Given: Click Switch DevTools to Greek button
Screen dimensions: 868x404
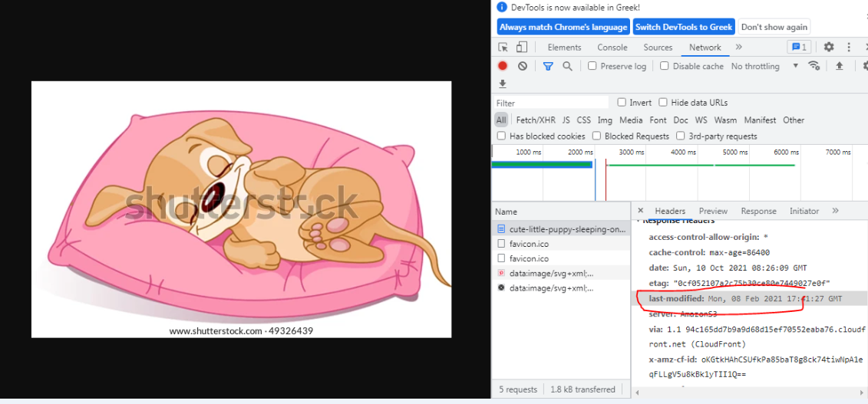Looking at the screenshot, I should pyautogui.click(x=684, y=27).
